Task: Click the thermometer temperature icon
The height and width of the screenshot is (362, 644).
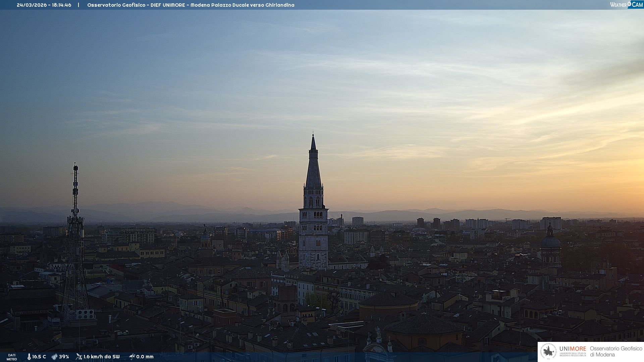Action: click(29, 357)
